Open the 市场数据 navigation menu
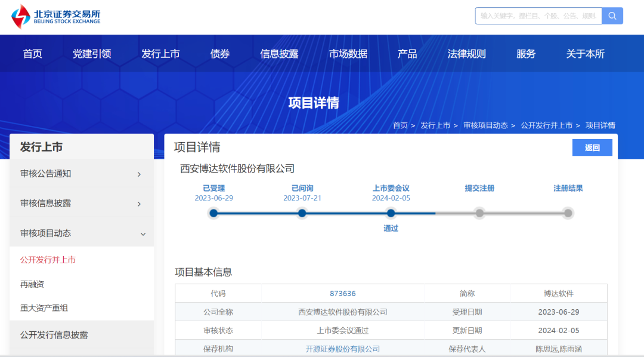The image size is (644, 357). (348, 54)
